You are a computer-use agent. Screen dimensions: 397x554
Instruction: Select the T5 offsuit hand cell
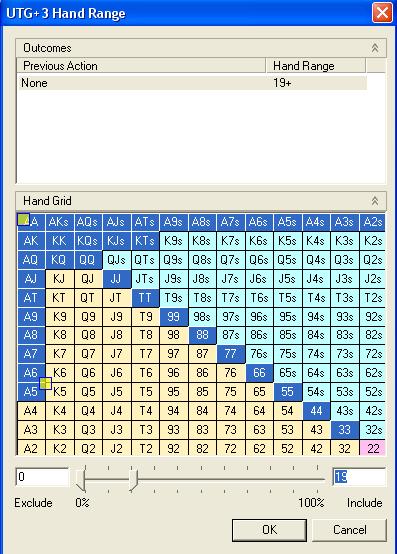coord(145,392)
